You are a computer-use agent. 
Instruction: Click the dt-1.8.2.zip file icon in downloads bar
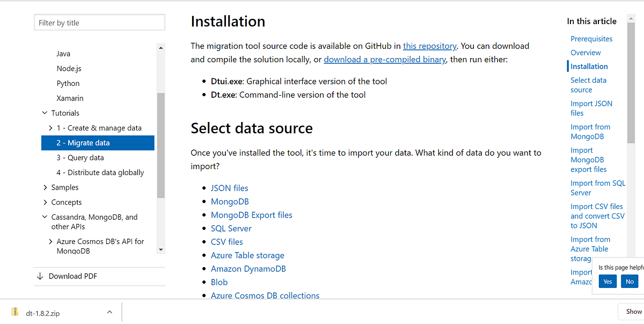point(14,312)
